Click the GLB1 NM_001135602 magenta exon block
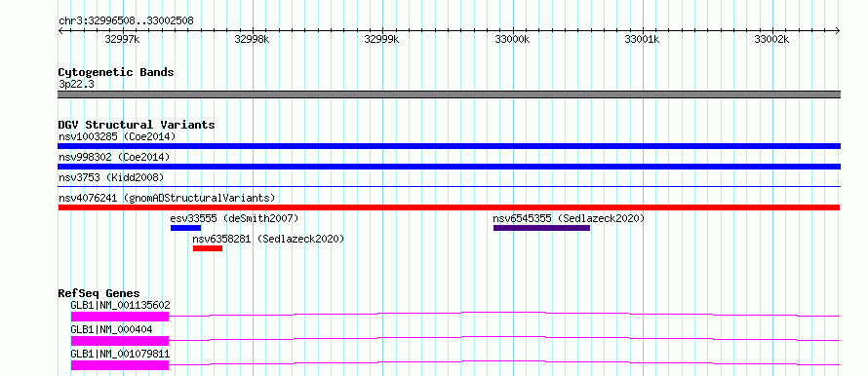Image resolution: width=868 pixels, height=376 pixels. pyautogui.click(x=120, y=317)
